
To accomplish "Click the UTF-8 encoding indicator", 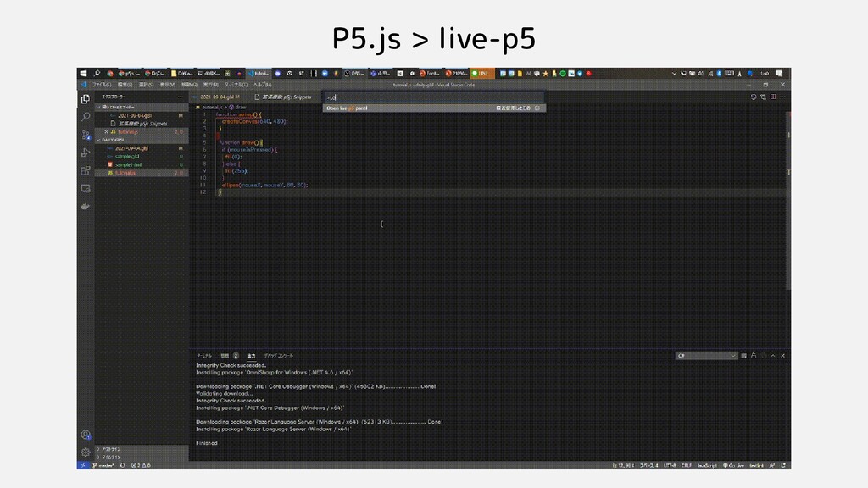I will [x=670, y=465].
